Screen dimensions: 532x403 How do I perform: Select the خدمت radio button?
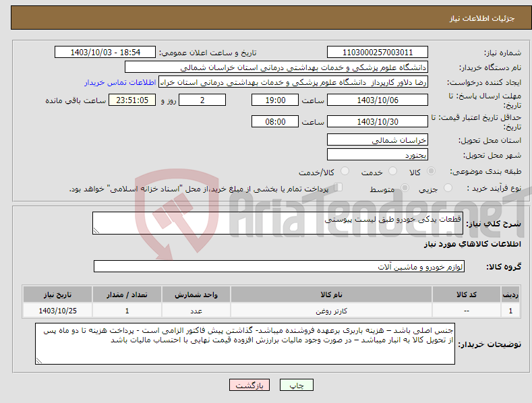[x=392, y=171]
